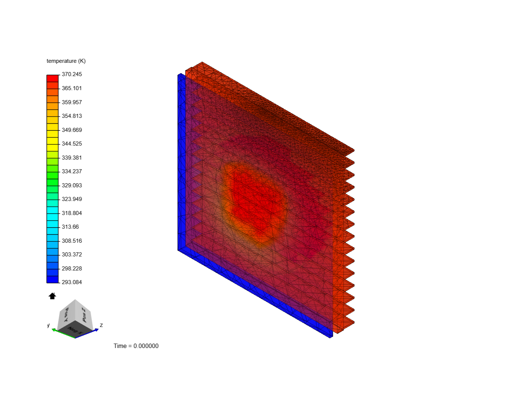Click the legend value 323.949
The height and width of the screenshot is (399, 532).
coord(72,199)
